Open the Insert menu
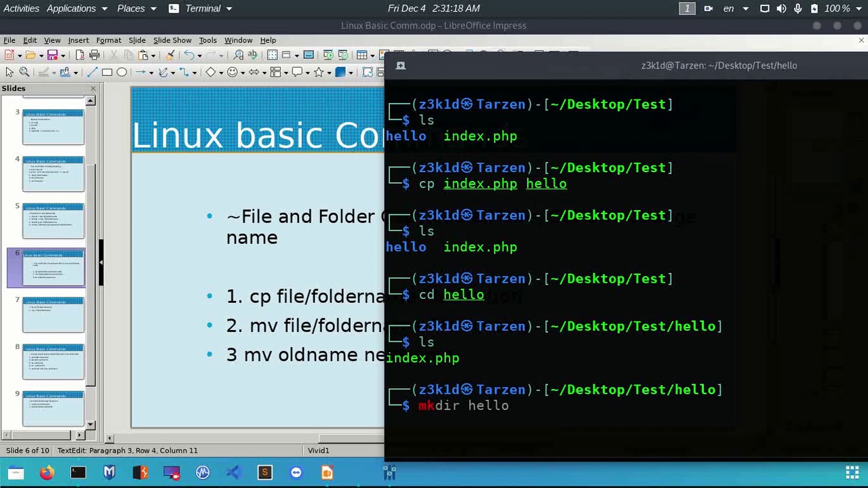Image resolution: width=868 pixels, height=488 pixels. (78, 40)
